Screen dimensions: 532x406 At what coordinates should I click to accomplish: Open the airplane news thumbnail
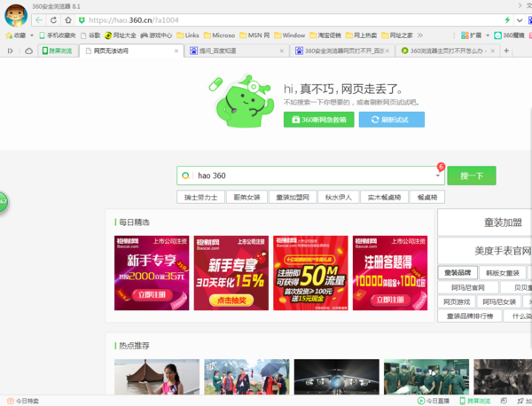point(337,377)
